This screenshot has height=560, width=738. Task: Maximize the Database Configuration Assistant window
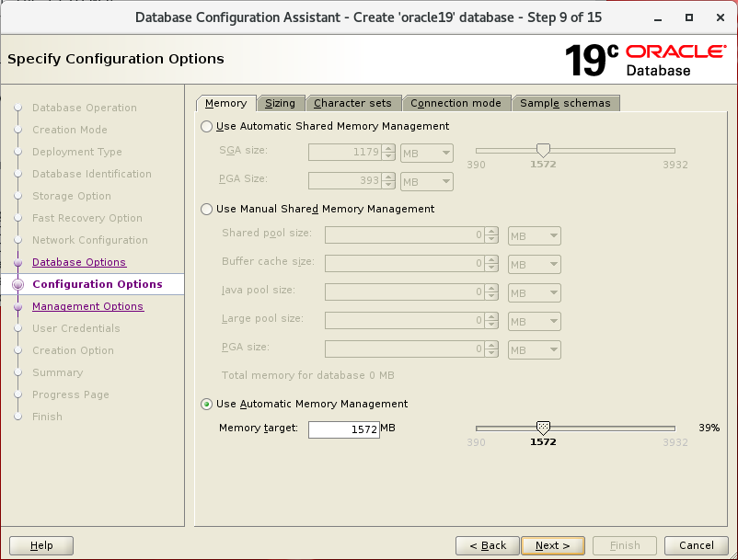point(689,17)
